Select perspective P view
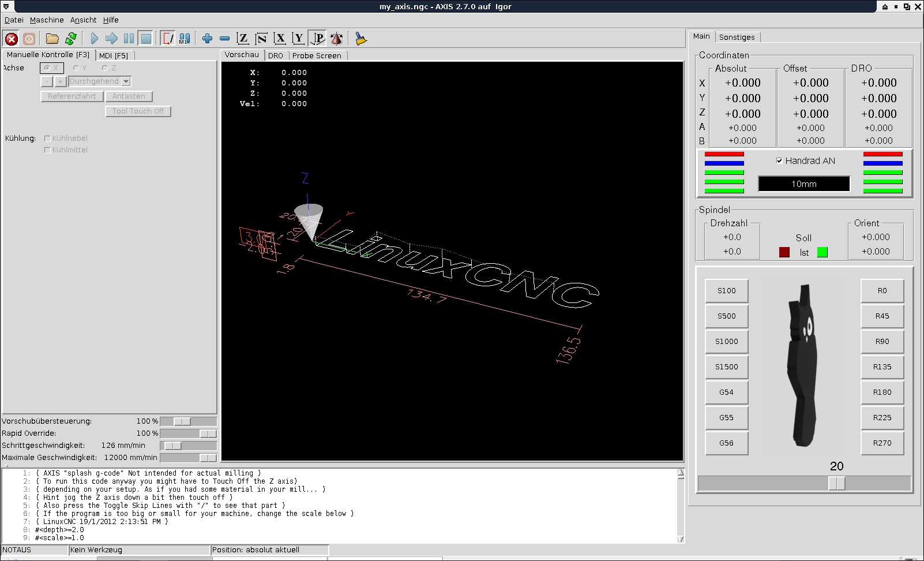This screenshot has height=561, width=924. (317, 39)
